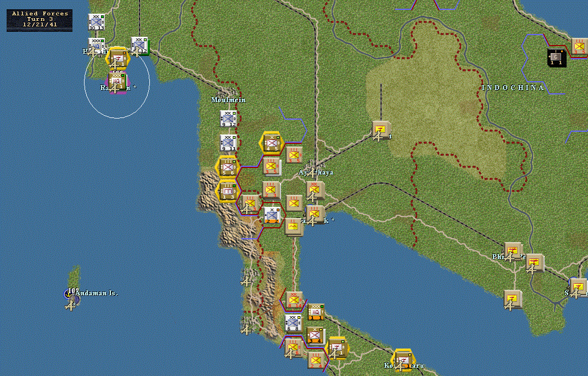Click the Allied Forces Turn 3 info panel
The image size is (588, 376).
(x=40, y=20)
